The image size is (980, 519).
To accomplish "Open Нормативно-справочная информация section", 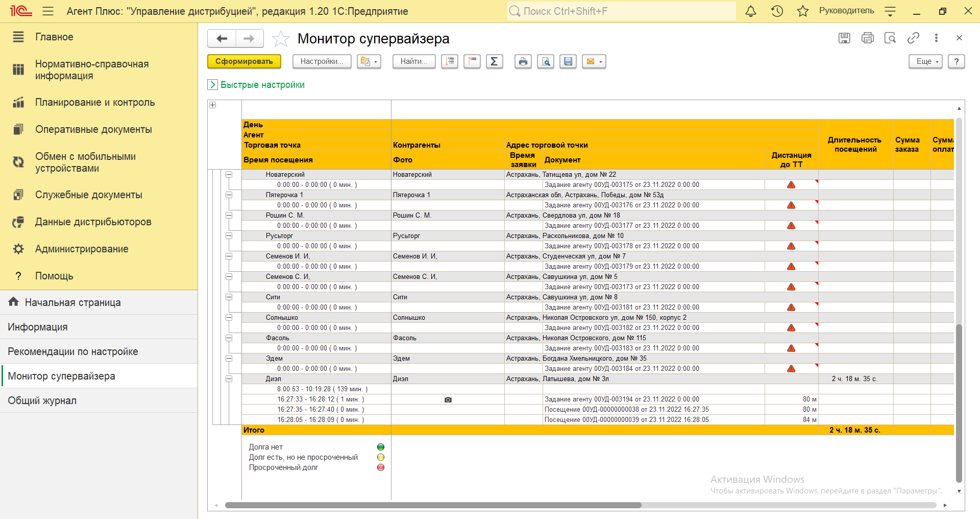I will pyautogui.click(x=99, y=70).
